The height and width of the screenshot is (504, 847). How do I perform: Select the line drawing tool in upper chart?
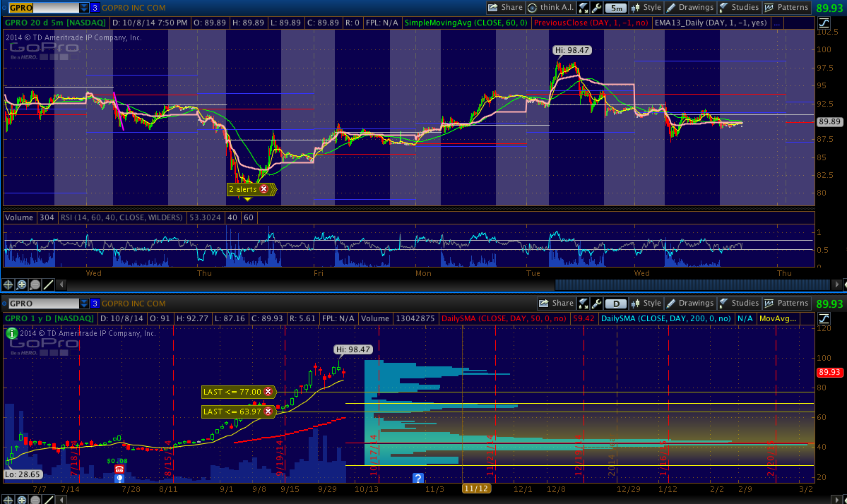49,284
